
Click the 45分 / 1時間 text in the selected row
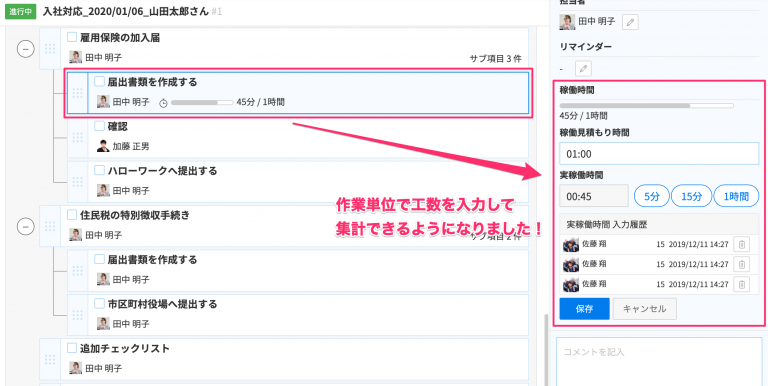pos(260,102)
